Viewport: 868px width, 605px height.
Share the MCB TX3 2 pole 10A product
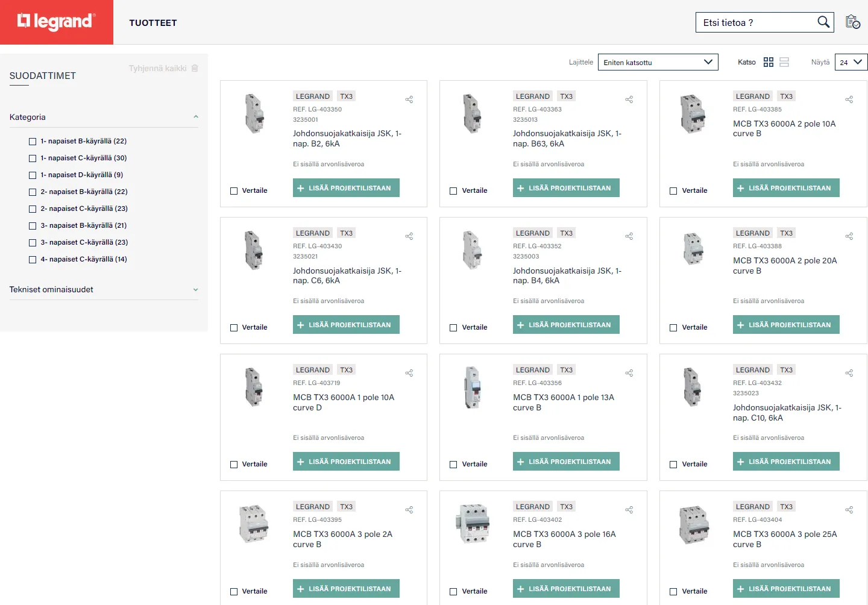click(849, 99)
